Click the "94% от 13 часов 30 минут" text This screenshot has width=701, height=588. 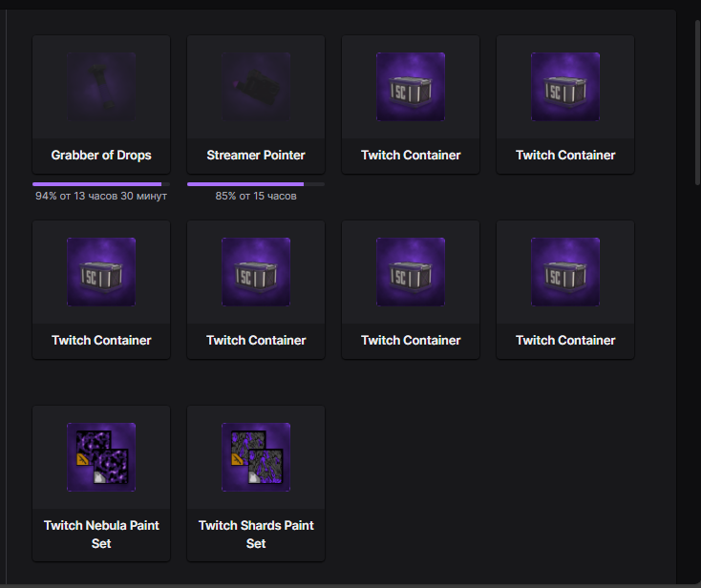(101, 197)
